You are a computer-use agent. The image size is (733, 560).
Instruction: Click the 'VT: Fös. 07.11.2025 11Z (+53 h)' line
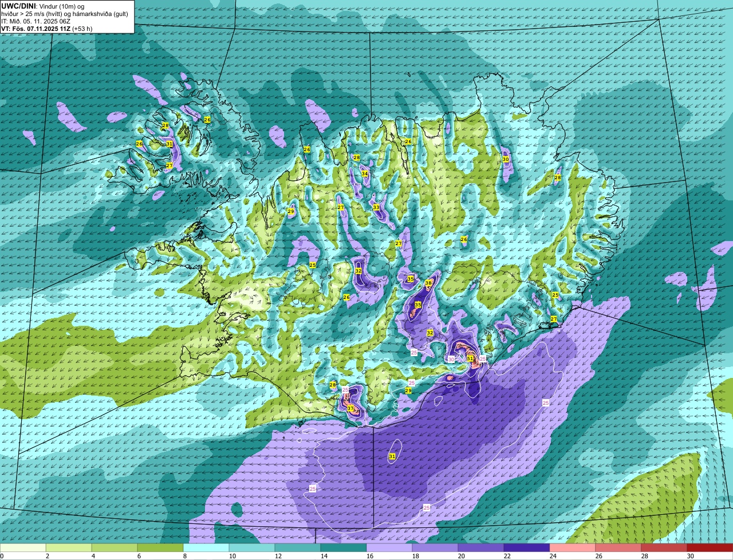coord(47,29)
